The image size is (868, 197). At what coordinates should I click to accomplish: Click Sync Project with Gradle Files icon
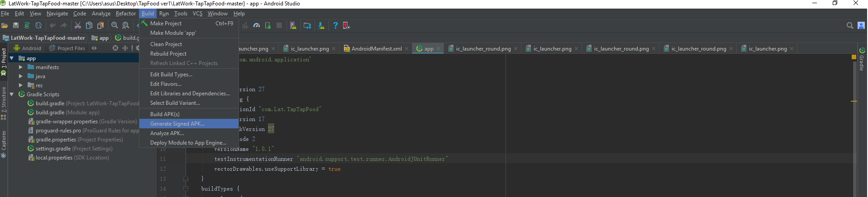pyautogui.click(x=27, y=26)
